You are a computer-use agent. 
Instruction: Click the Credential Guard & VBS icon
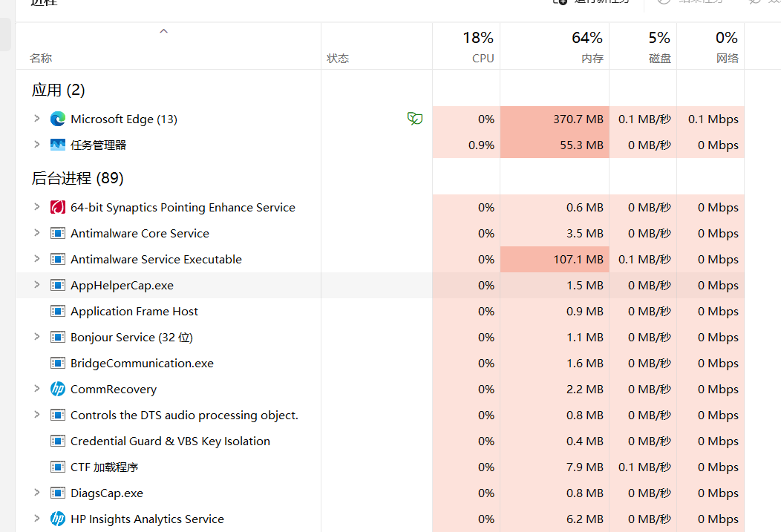click(58, 441)
